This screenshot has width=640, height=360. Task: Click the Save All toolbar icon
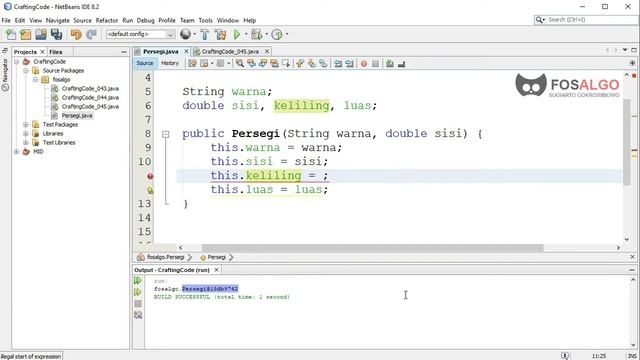click(x=56, y=34)
